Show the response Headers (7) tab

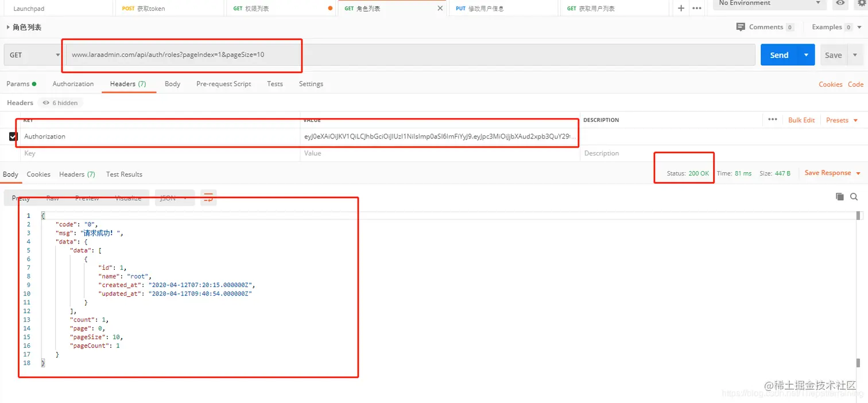[77, 174]
